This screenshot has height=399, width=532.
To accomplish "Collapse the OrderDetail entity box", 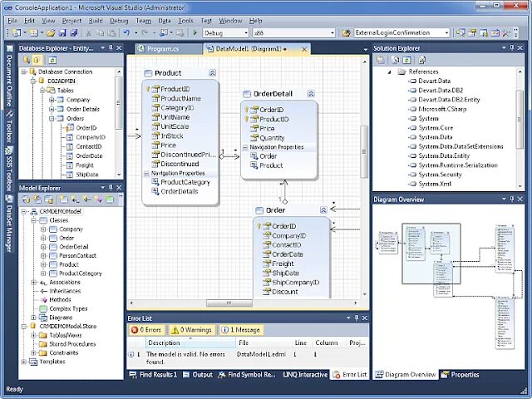I will 311,94.
